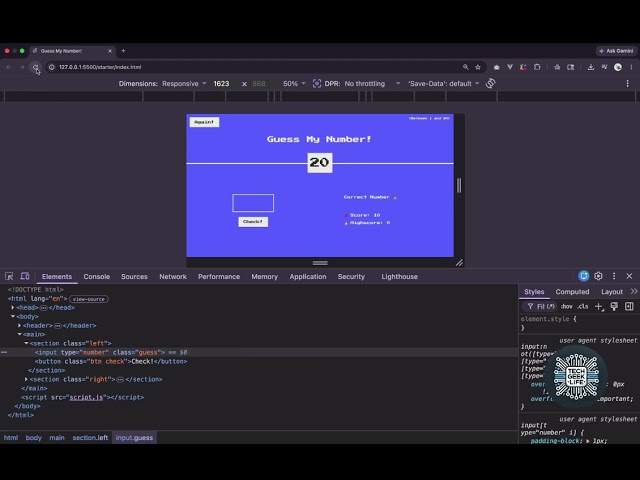Open the Performance tab
This screenshot has height=480, width=640.
[x=219, y=277]
